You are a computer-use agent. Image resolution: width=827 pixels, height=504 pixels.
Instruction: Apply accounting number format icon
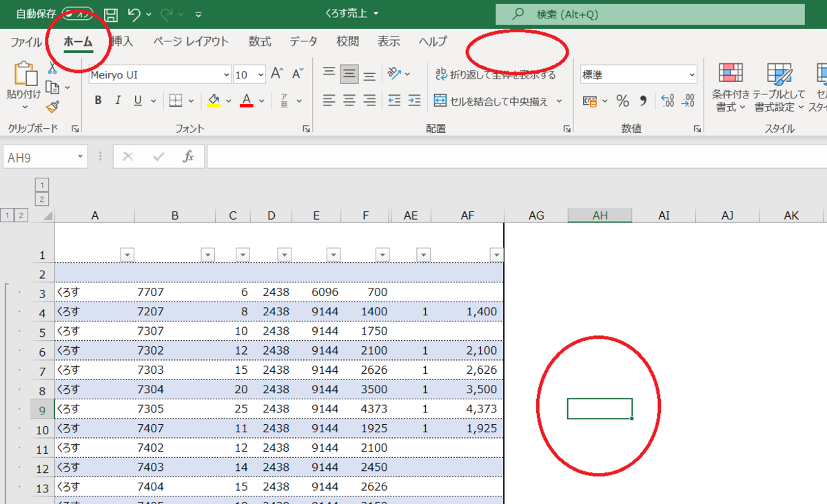[590, 101]
